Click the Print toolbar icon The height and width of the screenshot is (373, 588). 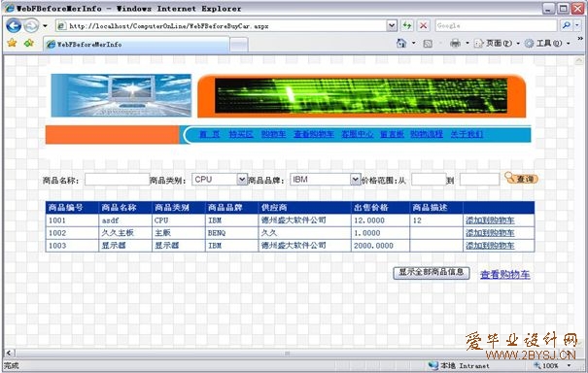(x=455, y=44)
